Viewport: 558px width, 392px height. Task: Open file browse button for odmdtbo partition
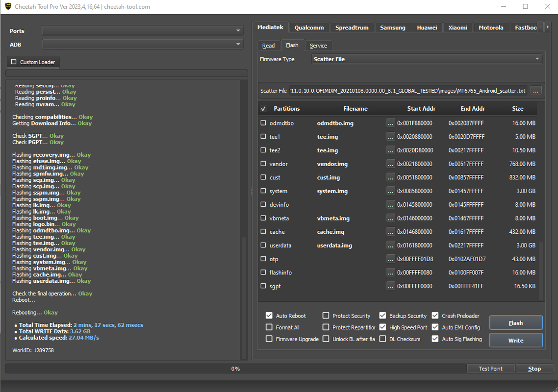tap(390, 123)
